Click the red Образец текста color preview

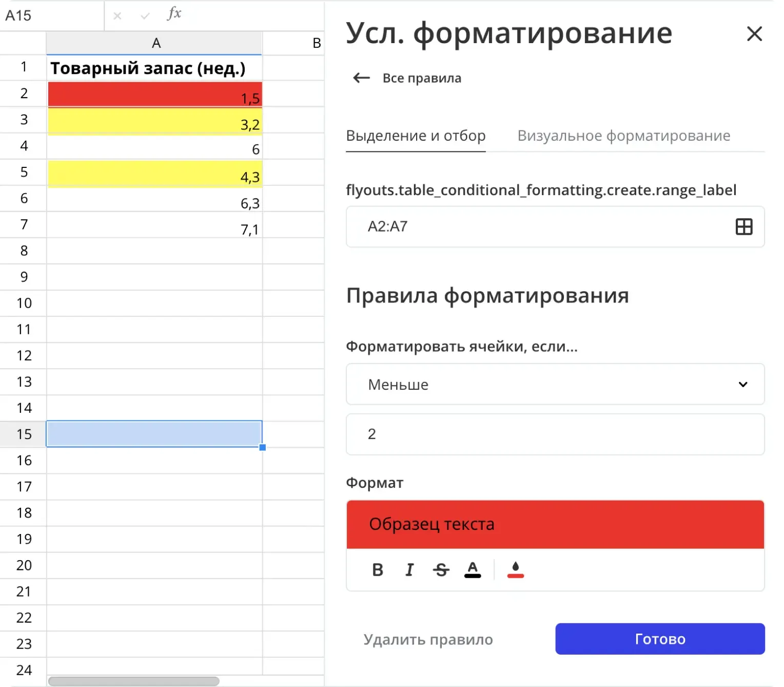coord(555,524)
